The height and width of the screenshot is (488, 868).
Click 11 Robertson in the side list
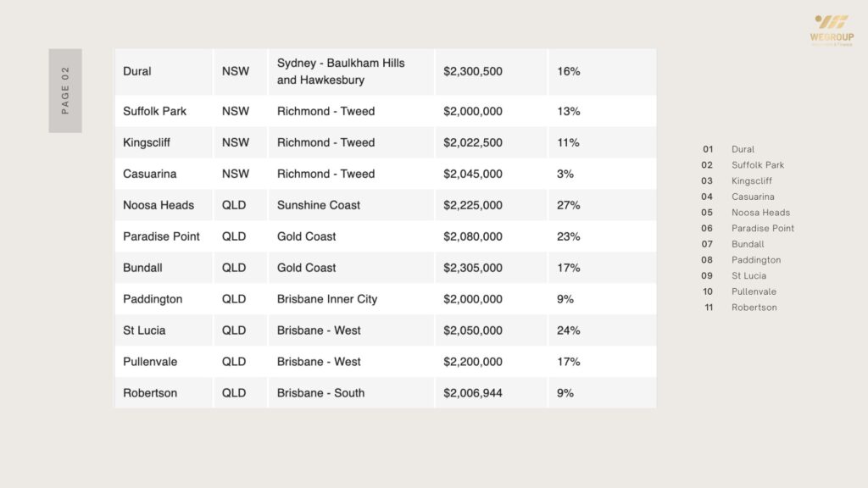754,308
